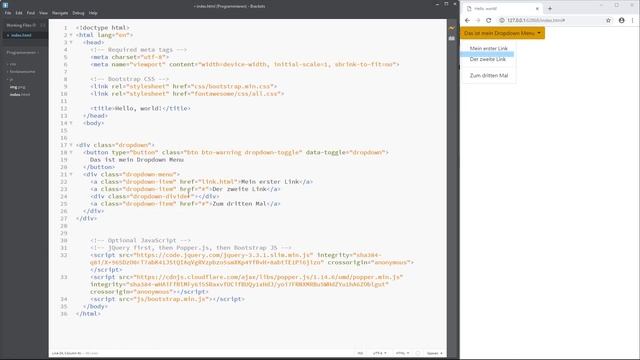The width and height of the screenshot is (640, 360).
Task: Open the Programmieren project dropdown
Action: tap(22, 52)
